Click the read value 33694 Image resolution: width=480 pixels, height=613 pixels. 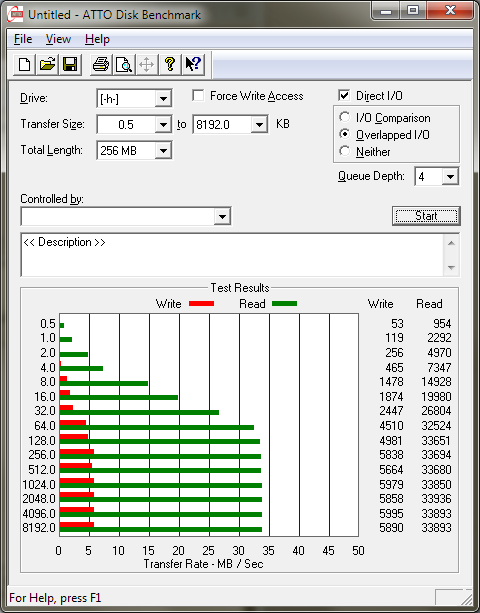point(436,455)
